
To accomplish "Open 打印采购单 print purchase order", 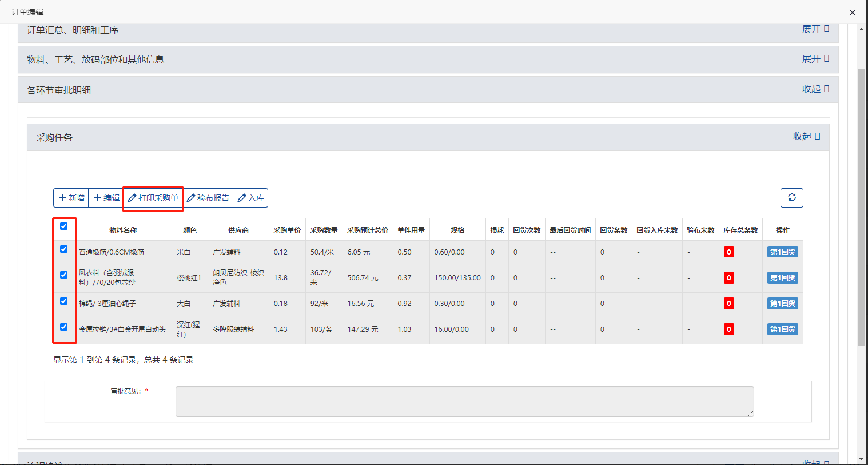I will (153, 198).
